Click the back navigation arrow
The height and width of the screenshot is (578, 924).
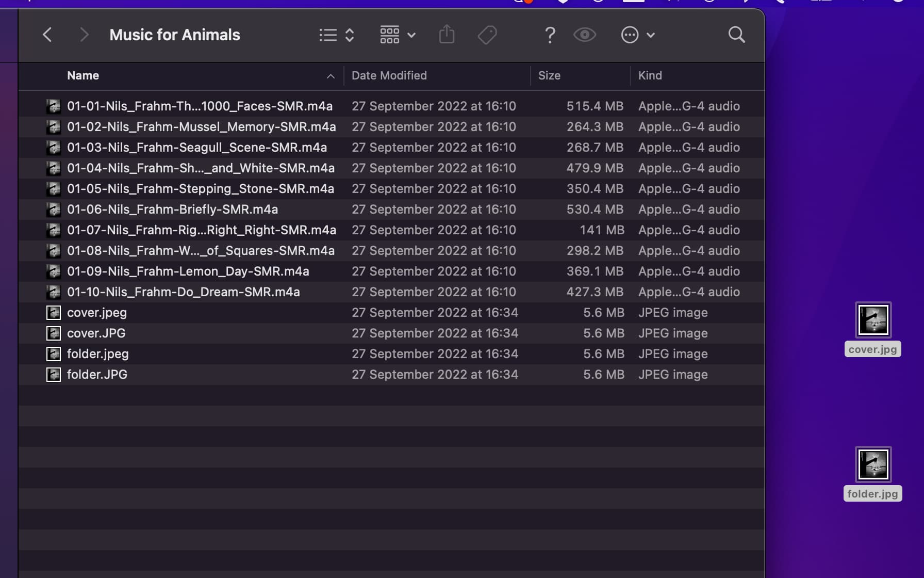(x=47, y=35)
